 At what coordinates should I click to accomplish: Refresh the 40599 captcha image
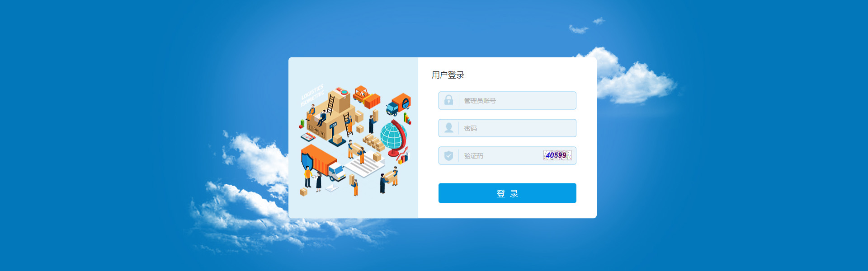(557, 155)
